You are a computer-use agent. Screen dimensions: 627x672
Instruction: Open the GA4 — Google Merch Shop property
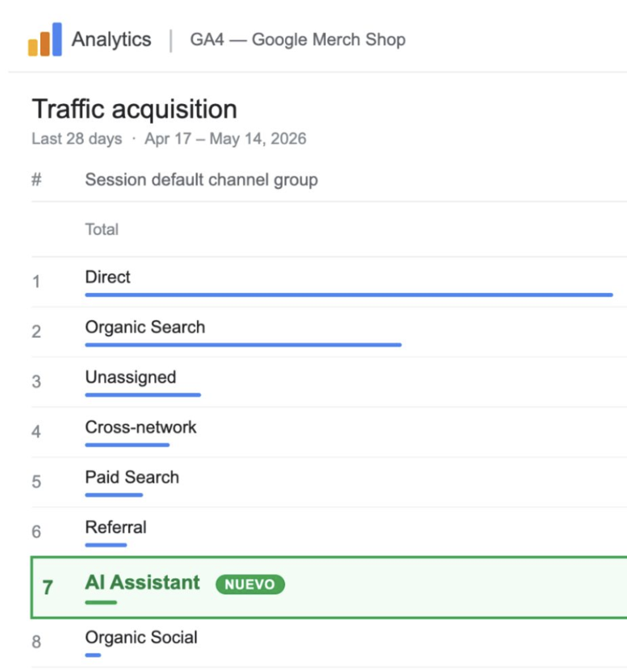point(297,40)
